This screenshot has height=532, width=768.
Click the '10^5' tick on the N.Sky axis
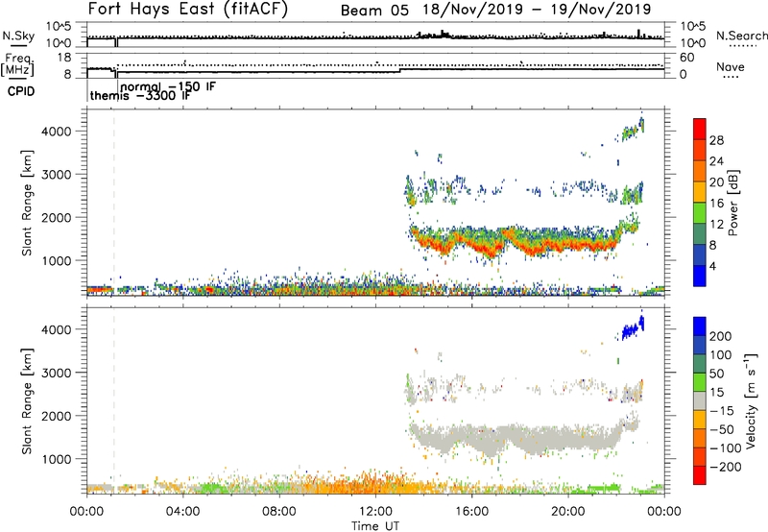pos(59,26)
